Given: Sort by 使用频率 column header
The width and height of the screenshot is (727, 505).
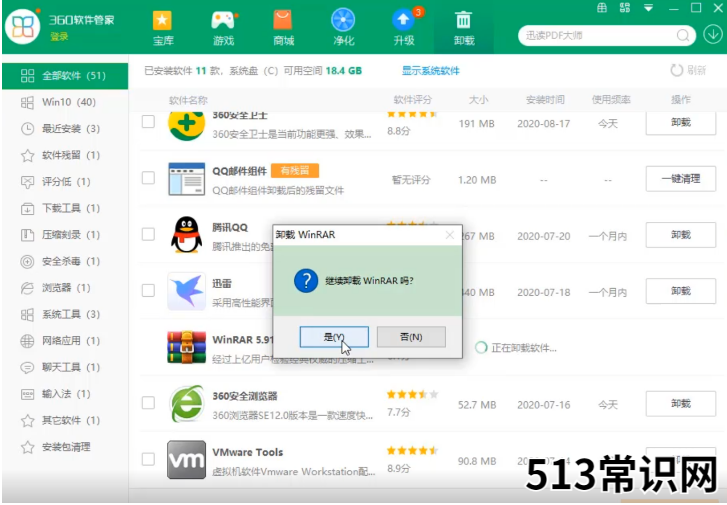Looking at the screenshot, I should [611, 99].
